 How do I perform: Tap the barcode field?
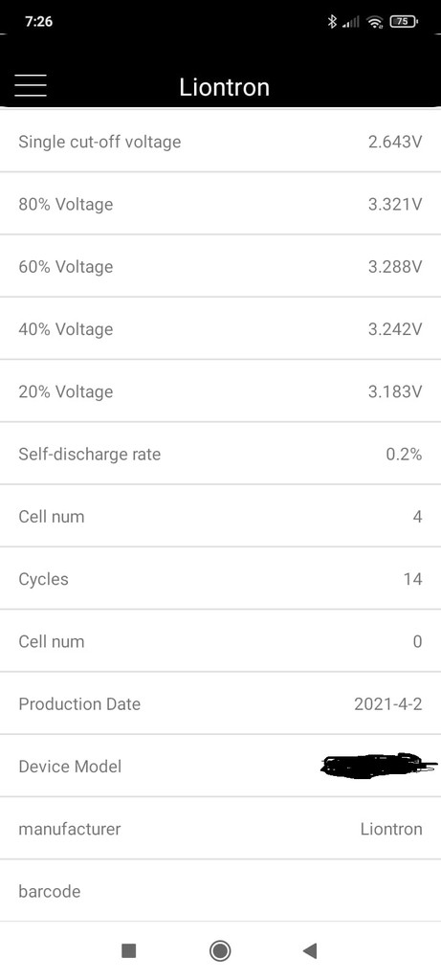tap(220, 891)
